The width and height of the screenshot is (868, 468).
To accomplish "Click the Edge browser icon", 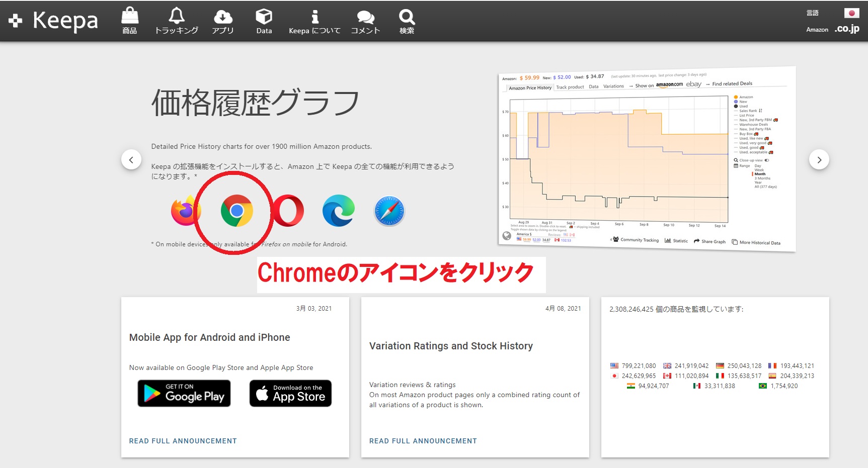I will coord(339,211).
